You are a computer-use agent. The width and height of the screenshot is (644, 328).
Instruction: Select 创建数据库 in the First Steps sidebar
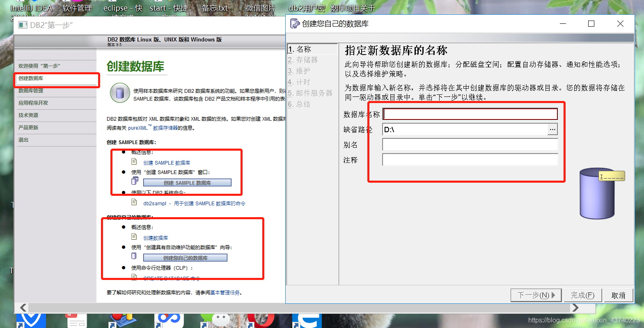pos(31,78)
